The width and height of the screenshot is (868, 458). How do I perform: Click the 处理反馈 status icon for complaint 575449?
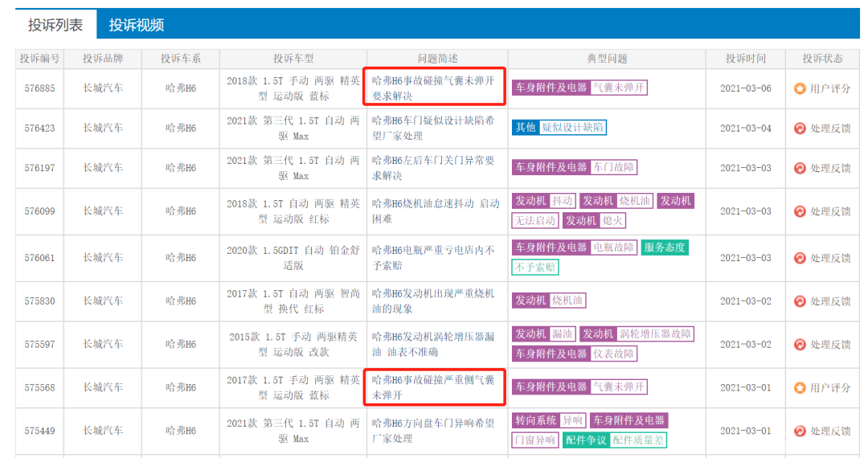pos(800,431)
